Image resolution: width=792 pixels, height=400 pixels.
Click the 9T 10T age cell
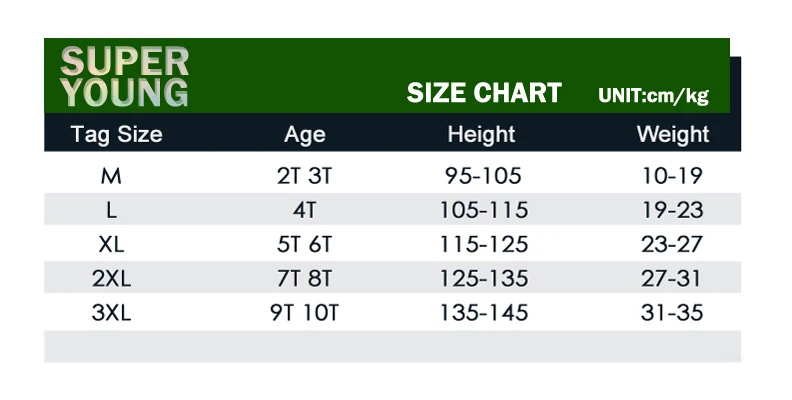click(305, 313)
